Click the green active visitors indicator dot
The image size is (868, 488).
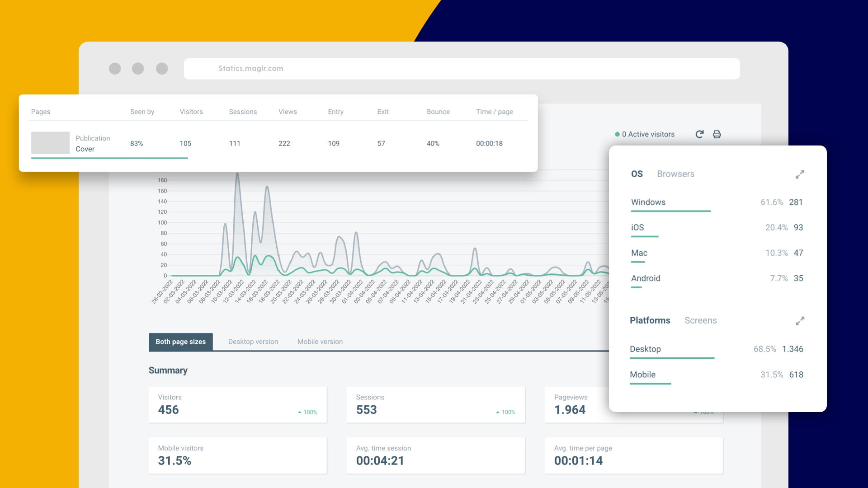(x=616, y=134)
